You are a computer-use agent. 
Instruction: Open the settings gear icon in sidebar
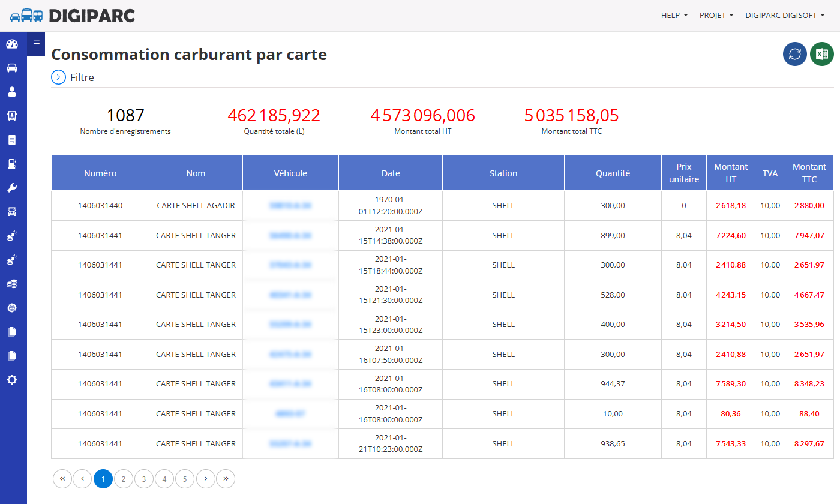[12, 380]
